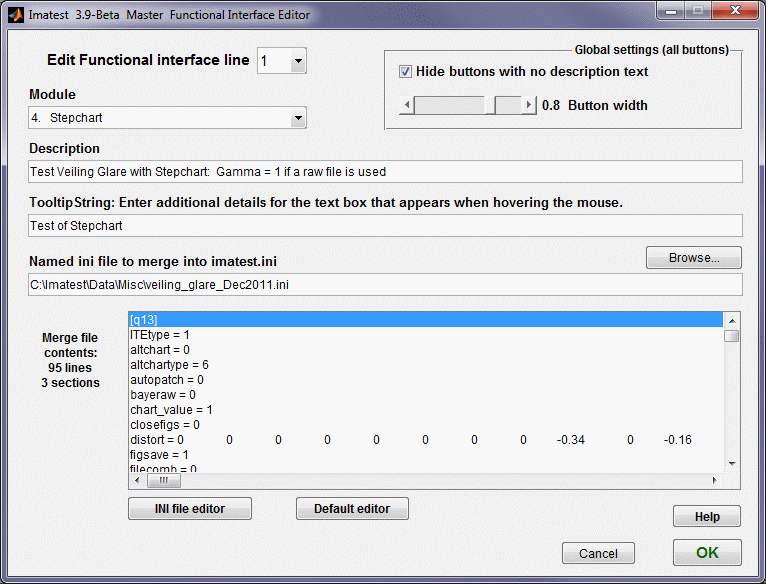Select the 'altchartype = 6' line
This screenshot has height=584, width=766.
[x=426, y=365]
